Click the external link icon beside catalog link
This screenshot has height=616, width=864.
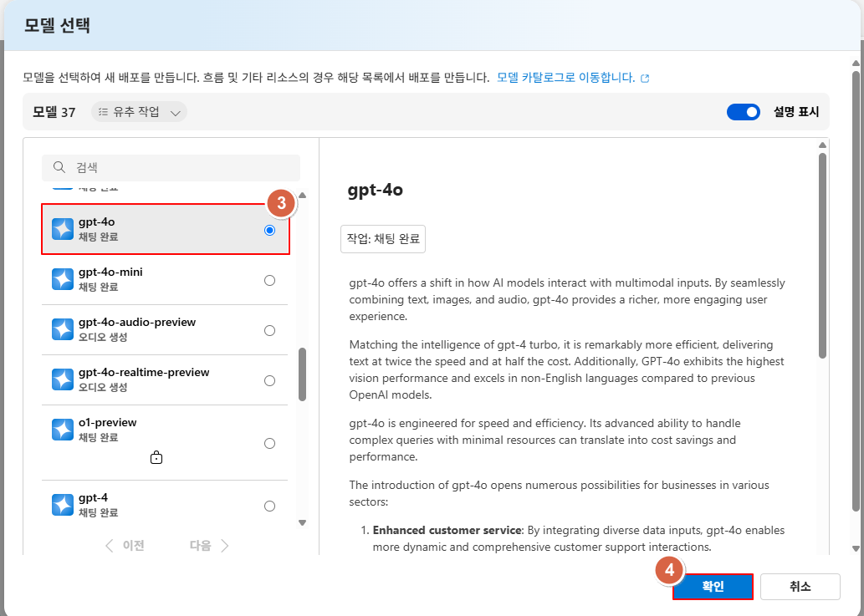tap(645, 79)
